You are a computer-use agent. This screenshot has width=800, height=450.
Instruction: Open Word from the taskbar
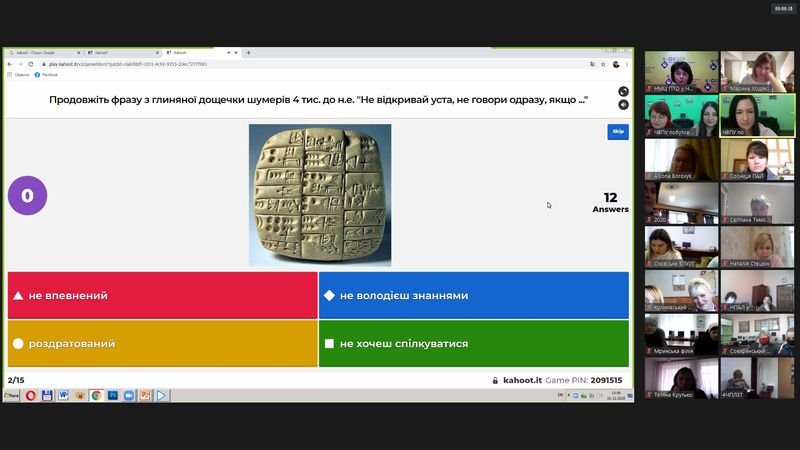(x=63, y=396)
